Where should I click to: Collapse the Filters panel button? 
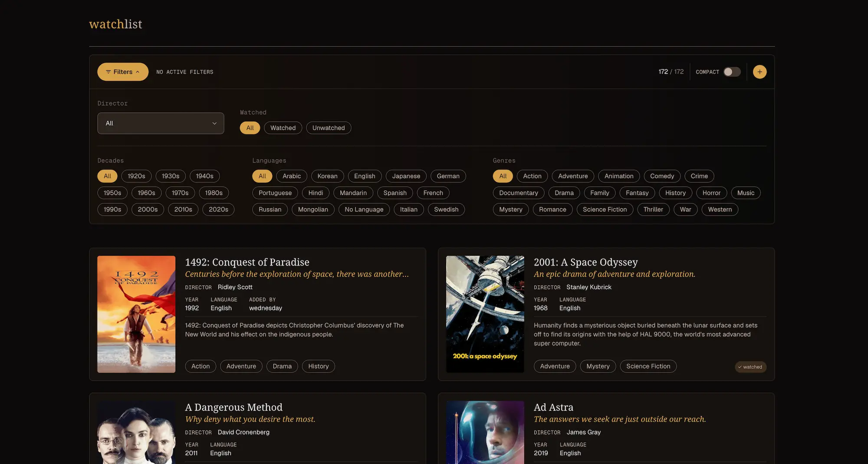point(123,72)
